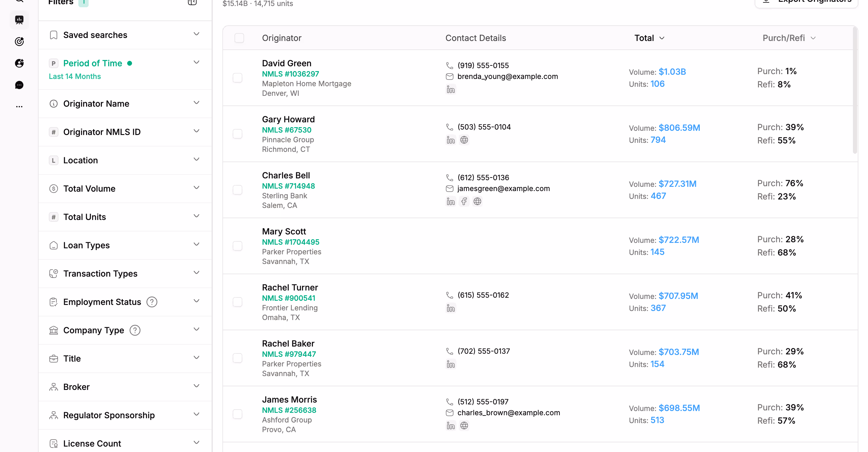
Task: Open Charles Bell's website globe icon
Action: (477, 202)
